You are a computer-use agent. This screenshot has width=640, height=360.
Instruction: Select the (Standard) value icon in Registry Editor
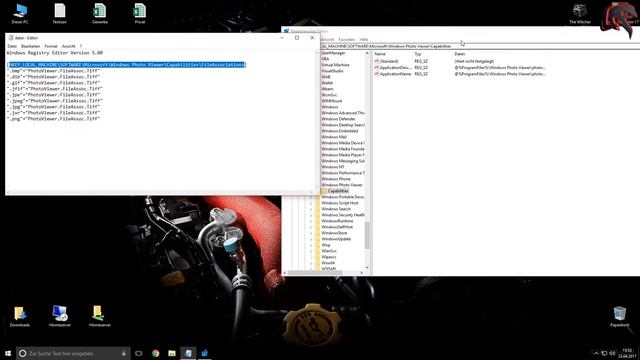(x=377, y=61)
